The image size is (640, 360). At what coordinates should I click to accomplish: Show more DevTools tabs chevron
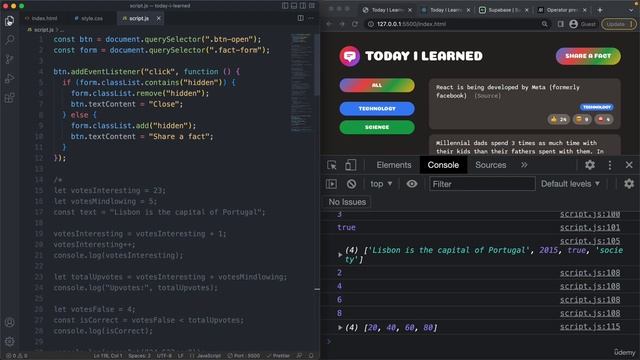coord(524,165)
